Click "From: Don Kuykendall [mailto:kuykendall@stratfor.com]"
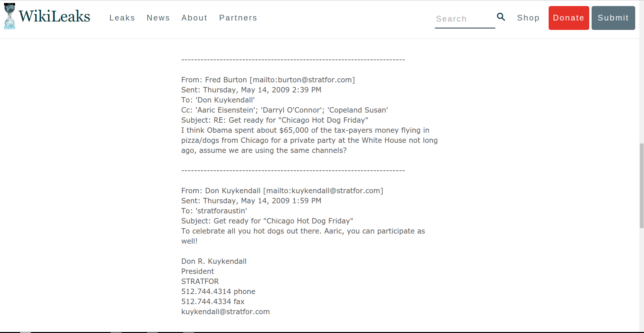 pyautogui.click(x=282, y=191)
